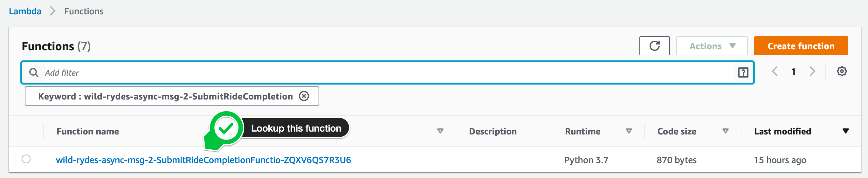Click the search magnifier icon
Image resolution: width=868 pixels, height=178 pixels.
(34, 72)
